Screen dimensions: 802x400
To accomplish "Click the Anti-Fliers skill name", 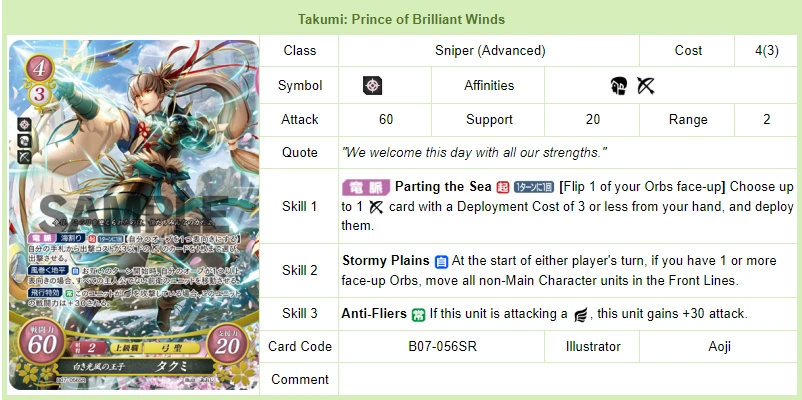I will click(372, 313).
